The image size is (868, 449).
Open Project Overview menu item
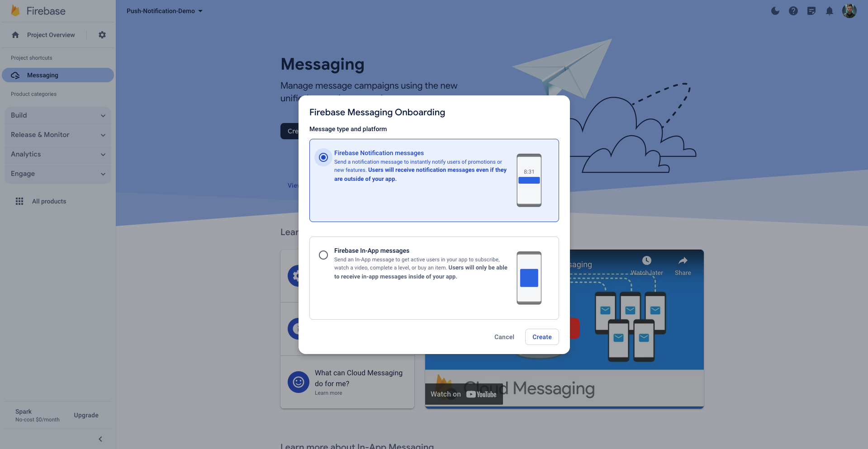click(51, 35)
